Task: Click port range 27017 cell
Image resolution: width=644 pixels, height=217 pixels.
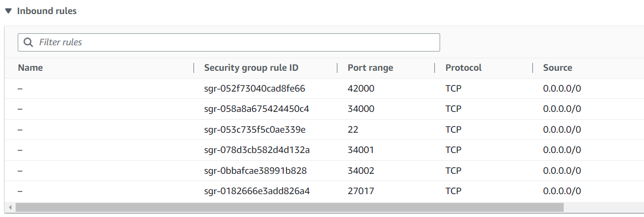Action: click(360, 191)
